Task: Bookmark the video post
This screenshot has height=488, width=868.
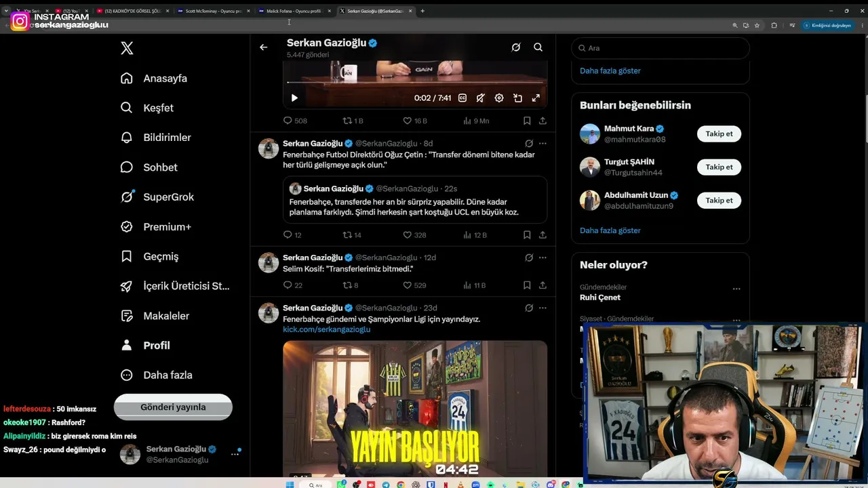Action: click(527, 121)
